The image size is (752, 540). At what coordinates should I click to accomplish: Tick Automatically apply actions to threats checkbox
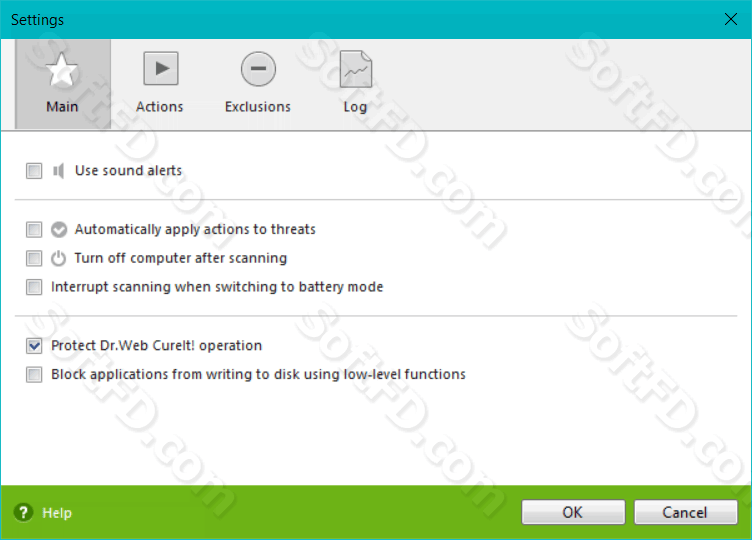point(34,230)
